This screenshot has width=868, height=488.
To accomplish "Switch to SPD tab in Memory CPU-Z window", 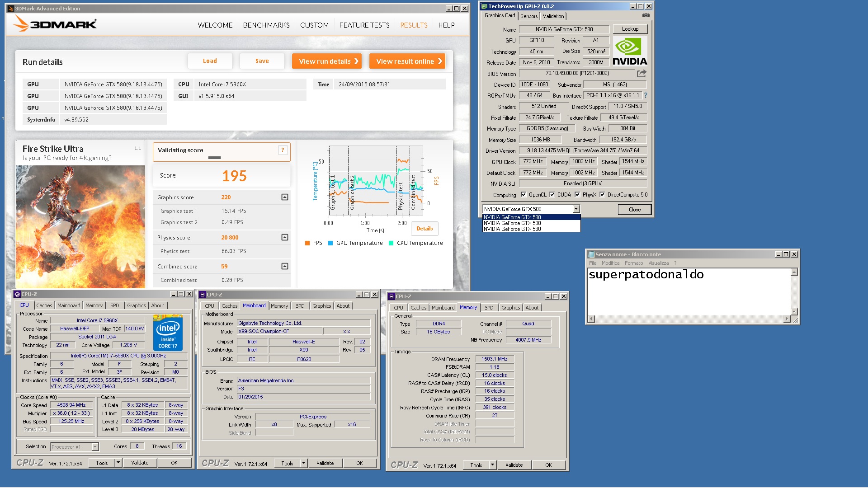I will [x=489, y=308].
